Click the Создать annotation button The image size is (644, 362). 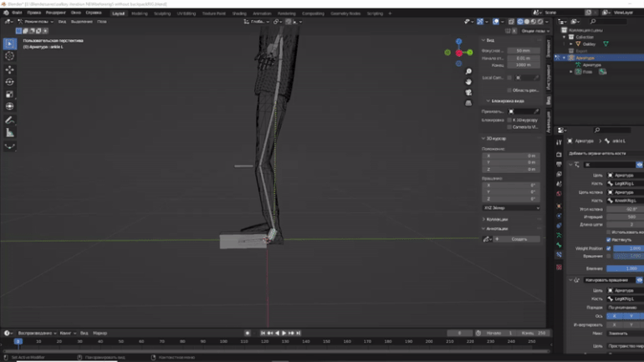[519, 239]
